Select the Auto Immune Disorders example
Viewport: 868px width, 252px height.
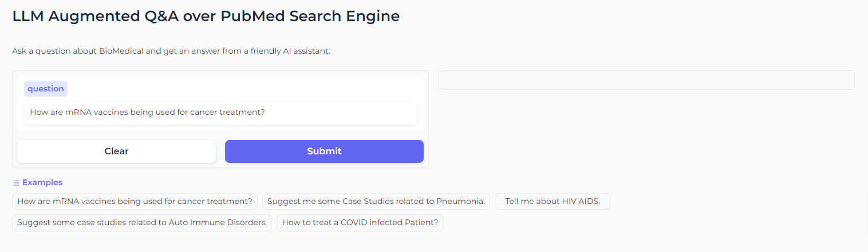(142, 223)
